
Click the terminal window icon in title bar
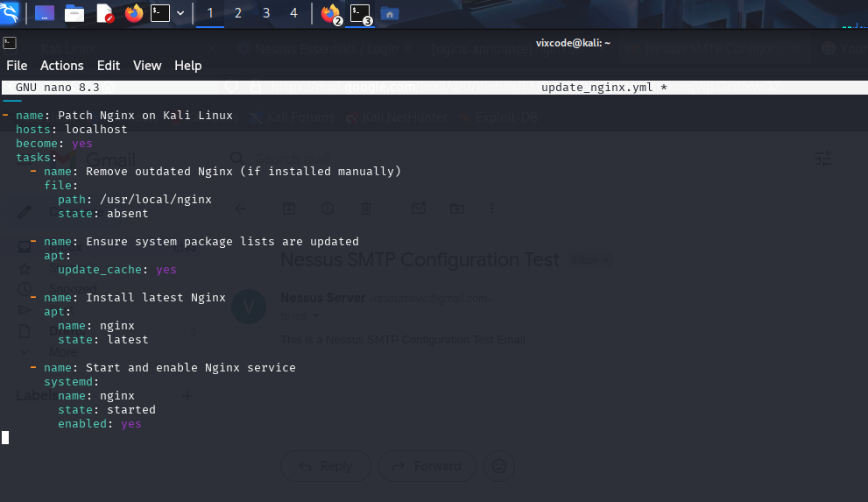10,43
